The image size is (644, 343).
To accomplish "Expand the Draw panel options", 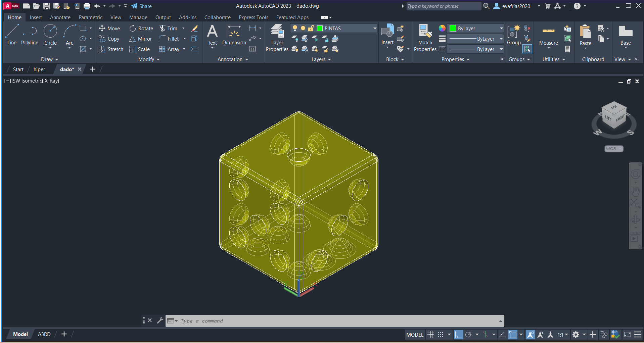I will pyautogui.click(x=49, y=59).
